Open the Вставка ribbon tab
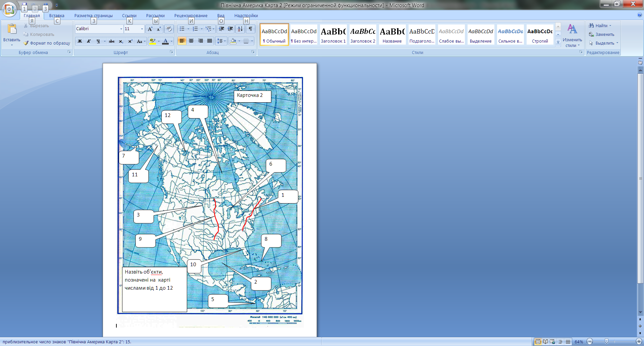This screenshot has height=346, width=644. point(57,16)
